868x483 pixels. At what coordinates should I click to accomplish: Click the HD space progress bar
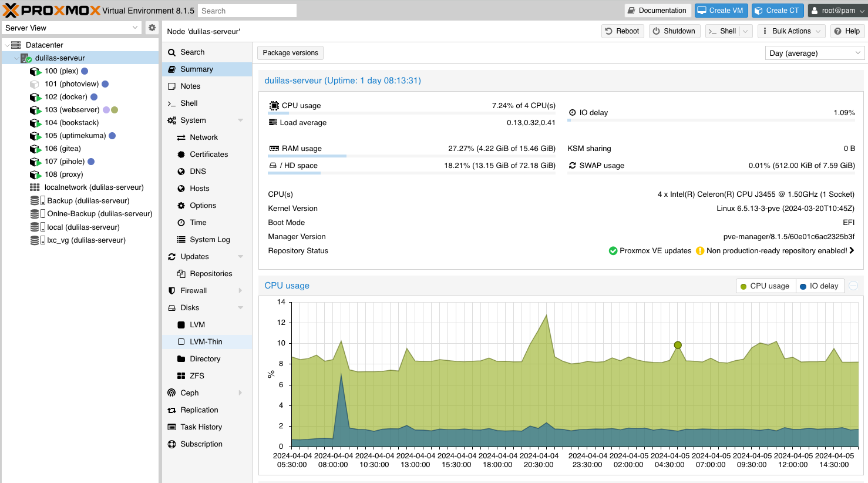(412, 173)
